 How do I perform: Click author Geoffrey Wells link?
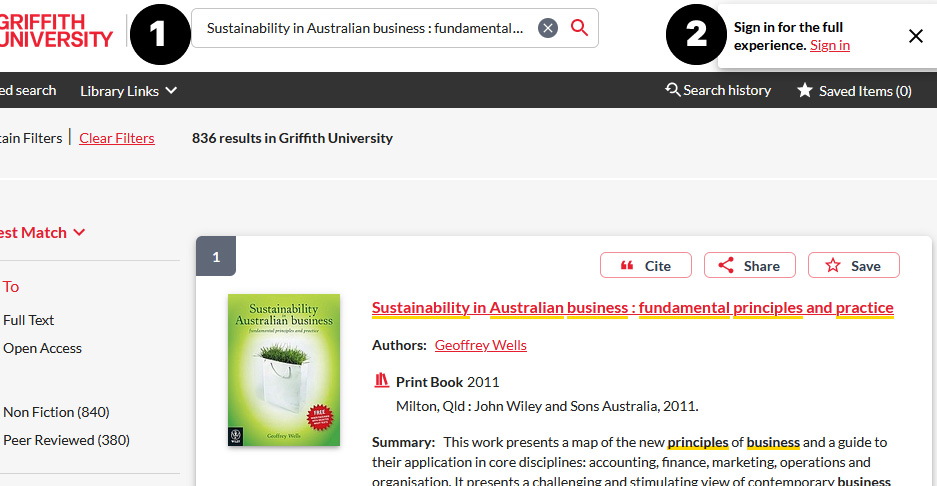(480, 345)
